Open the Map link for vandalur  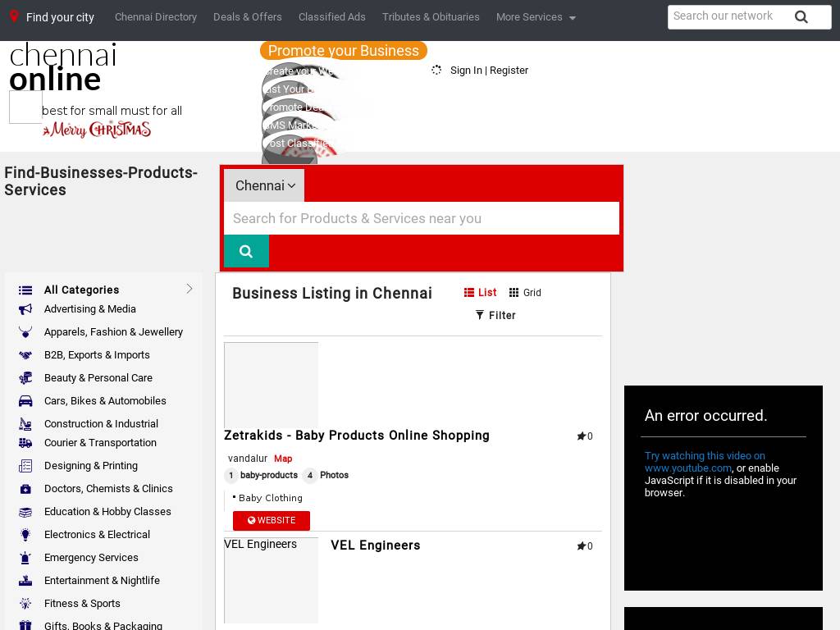click(x=283, y=459)
